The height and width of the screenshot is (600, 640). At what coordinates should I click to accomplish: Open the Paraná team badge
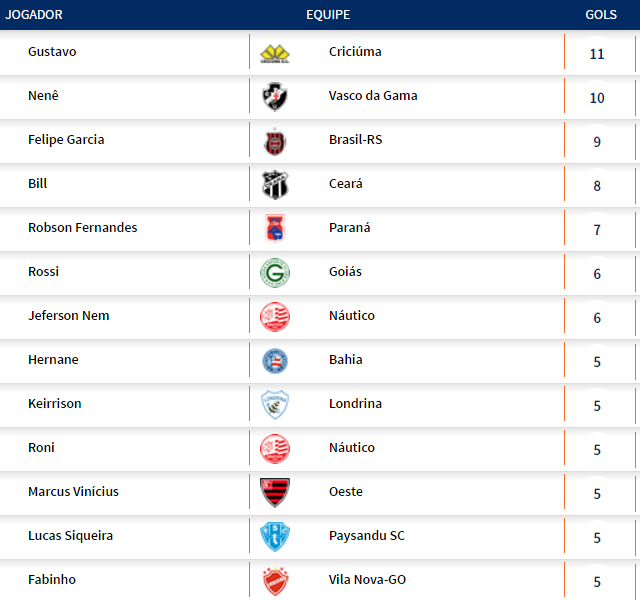pyautogui.click(x=274, y=229)
